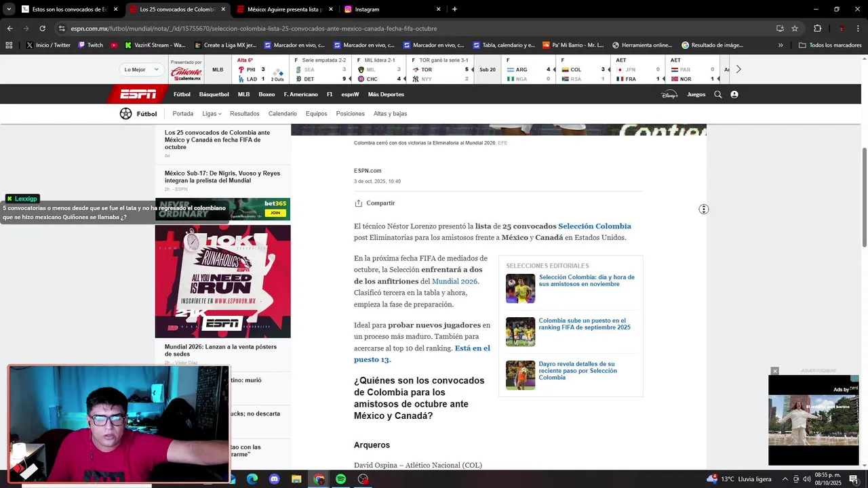The height and width of the screenshot is (488, 868).
Task: Open Fútbol in ESPN top menu
Action: point(182,94)
